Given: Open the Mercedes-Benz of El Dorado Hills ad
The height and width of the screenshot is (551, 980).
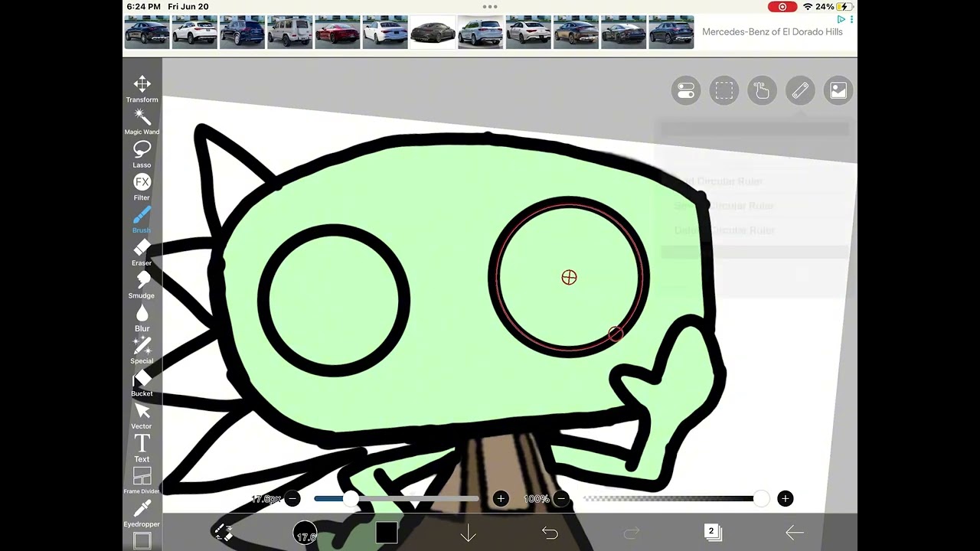Looking at the screenshot, I should click(x=773, y=32).
